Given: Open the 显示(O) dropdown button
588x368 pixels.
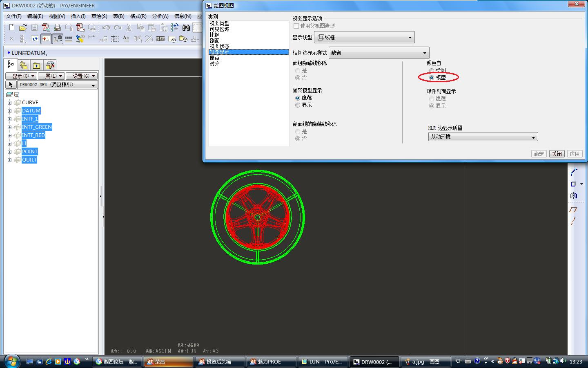Looking at the screenshot, I should tap(21, 76).
